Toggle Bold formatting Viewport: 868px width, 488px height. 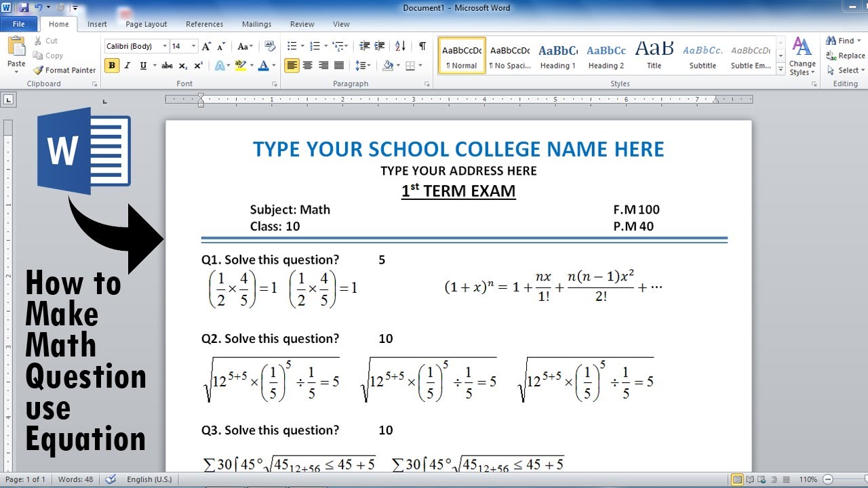[x=112, y=66]
